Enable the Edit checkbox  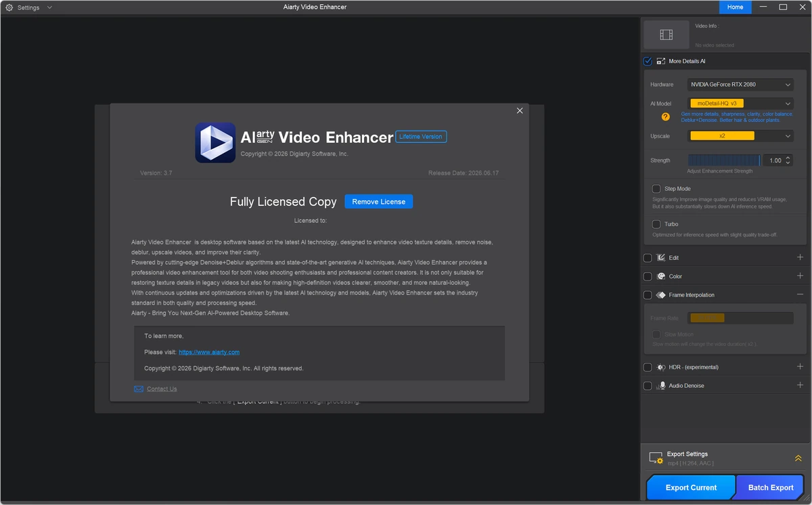[x=648, y=258]
